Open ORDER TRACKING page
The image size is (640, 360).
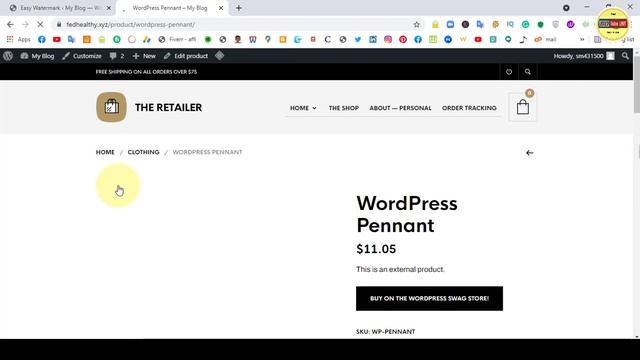point(469,108)
